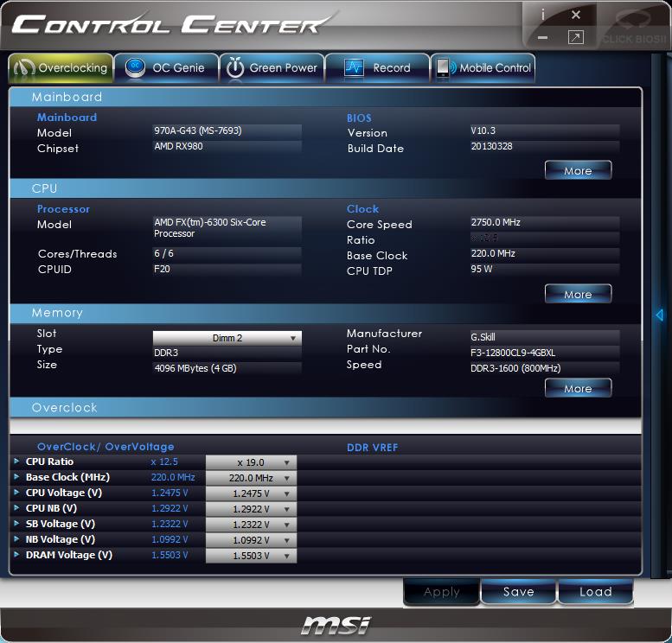Viewport: 672px width, 643px height.
Task: Switch to the OC Genie tab
Action: click(166, 67)
